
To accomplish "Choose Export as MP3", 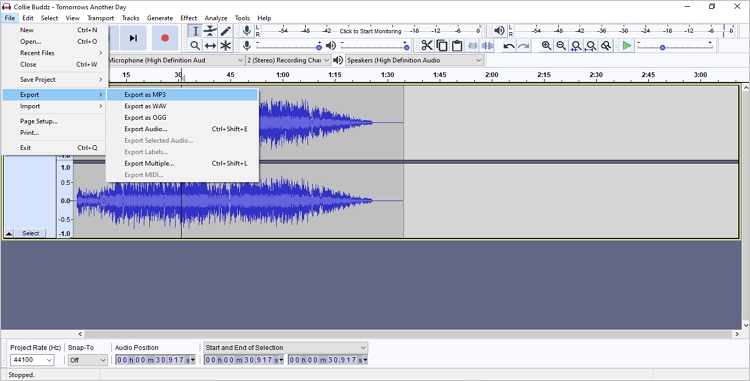I will tap(182, 95).
